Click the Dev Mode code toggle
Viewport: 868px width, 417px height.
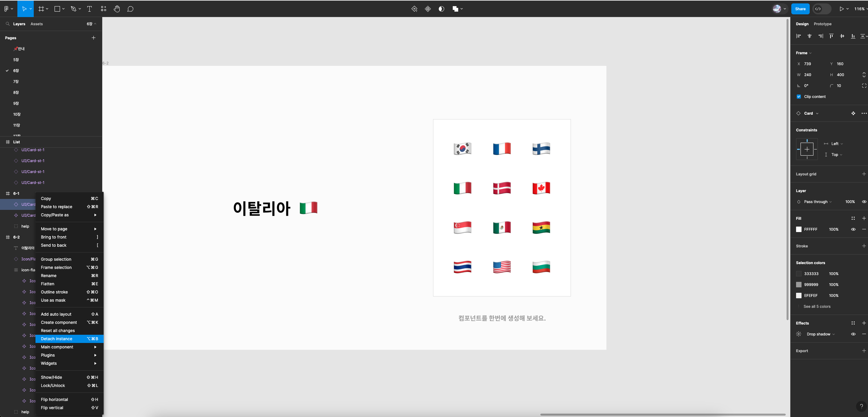click(818, 9)
